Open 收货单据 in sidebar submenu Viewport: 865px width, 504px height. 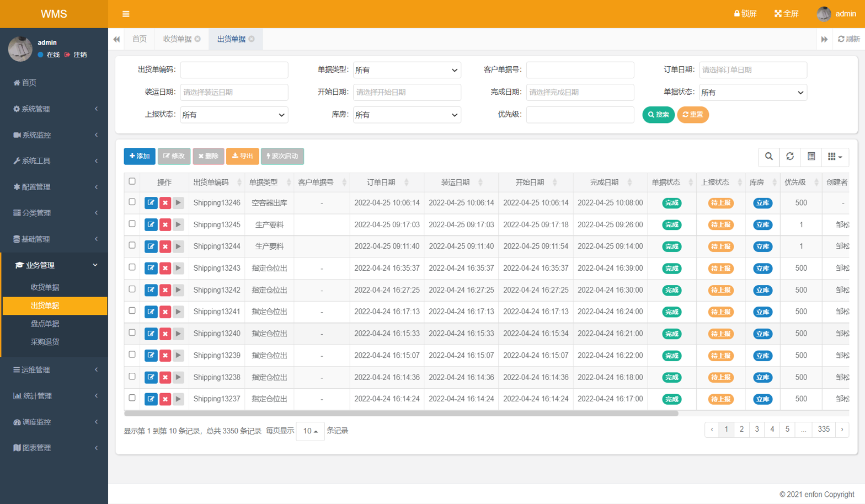(x=45, y=287)
